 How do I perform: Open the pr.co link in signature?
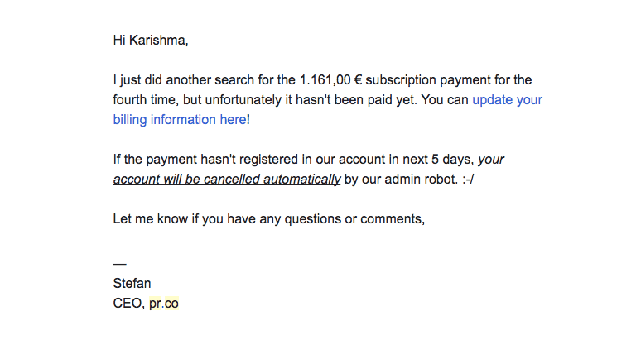[163, 304]
